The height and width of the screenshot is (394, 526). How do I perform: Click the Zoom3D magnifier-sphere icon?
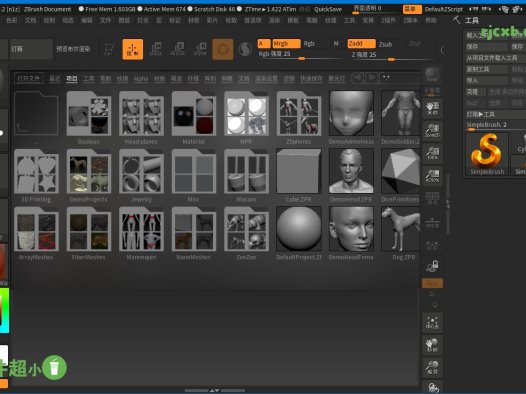[x=432, y=368]
